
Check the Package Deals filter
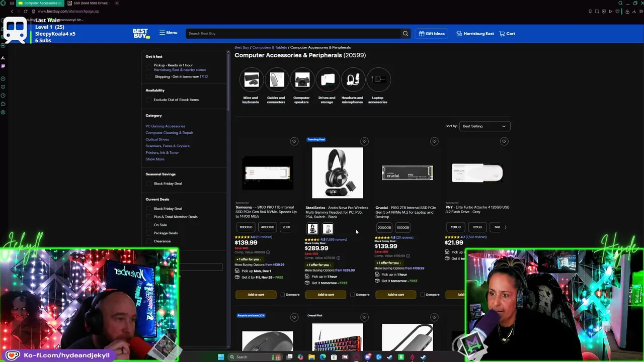149,233
